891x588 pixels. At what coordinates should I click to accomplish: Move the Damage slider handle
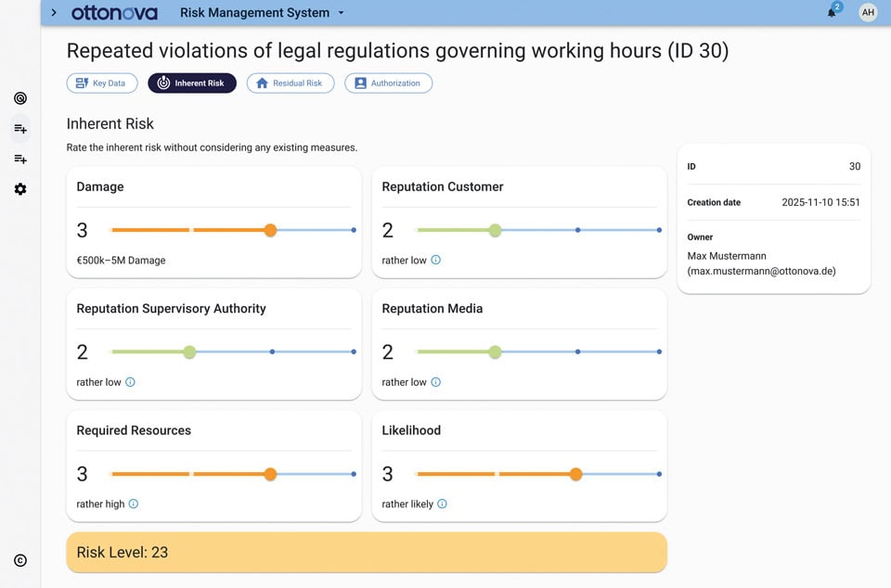270,230
